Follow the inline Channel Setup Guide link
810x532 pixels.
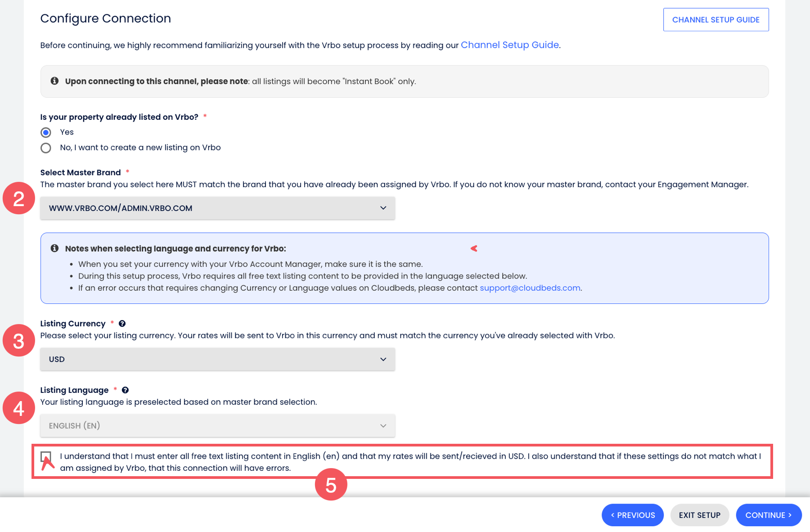(509, 45)
